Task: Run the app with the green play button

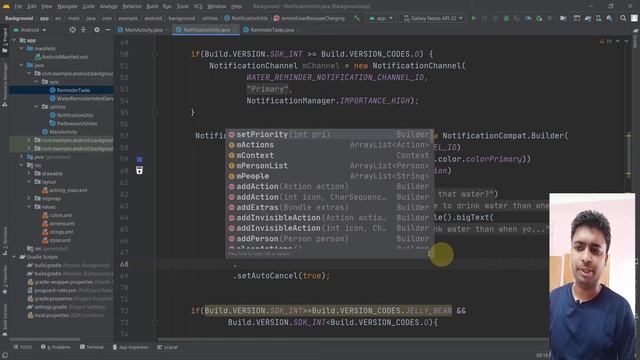Action: coord(473,18)
